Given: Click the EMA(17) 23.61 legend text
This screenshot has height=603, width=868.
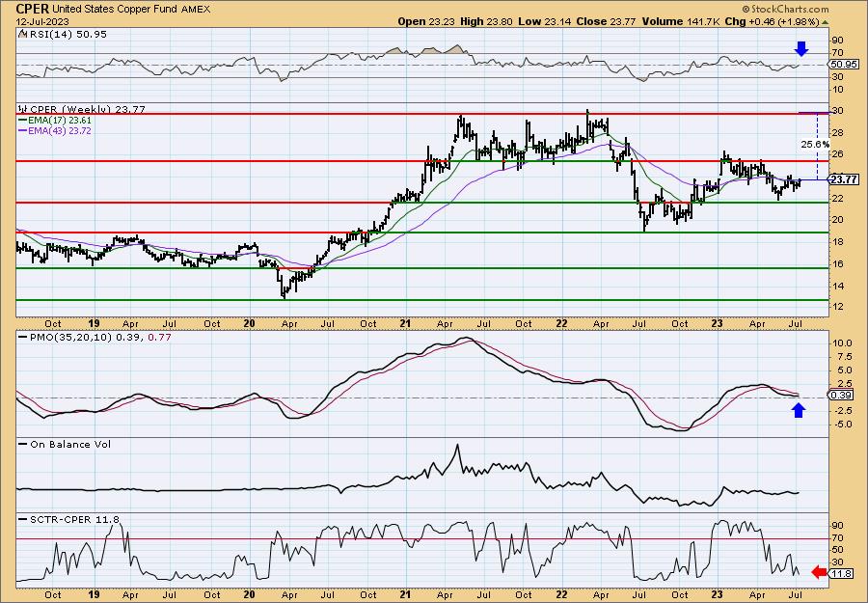Looking at the screenshot, I should pyautogui.click(x=61, y=121).
